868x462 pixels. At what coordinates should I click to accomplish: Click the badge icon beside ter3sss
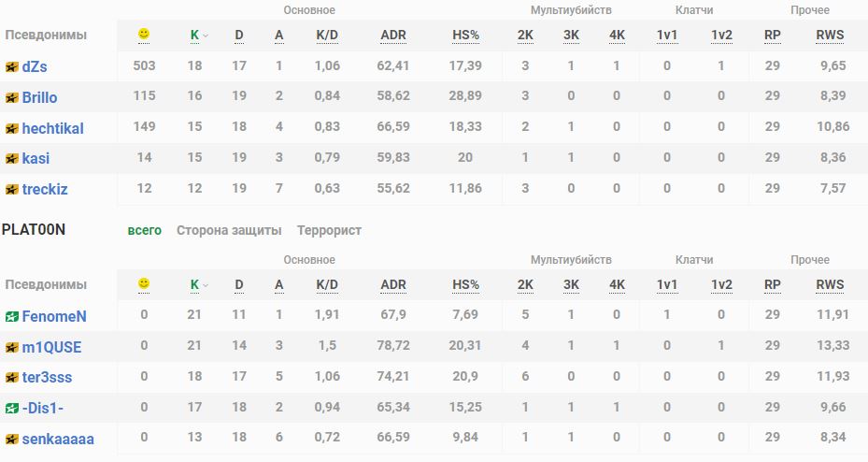point(12,378)
